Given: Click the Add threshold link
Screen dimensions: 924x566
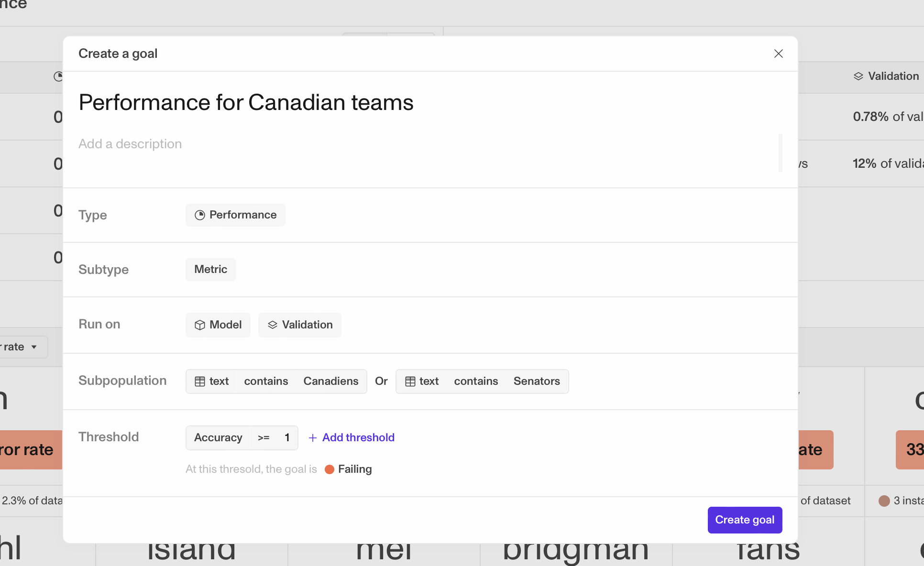Looking at the screenshot, I should pos(358,438).
